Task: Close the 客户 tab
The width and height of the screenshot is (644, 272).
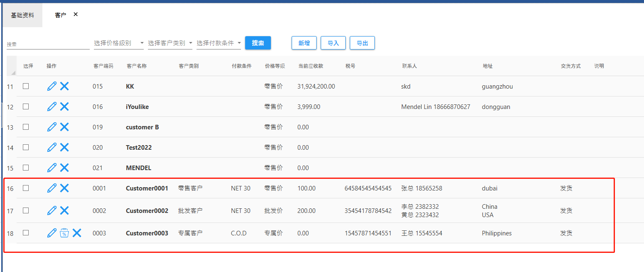Action: 76,15
